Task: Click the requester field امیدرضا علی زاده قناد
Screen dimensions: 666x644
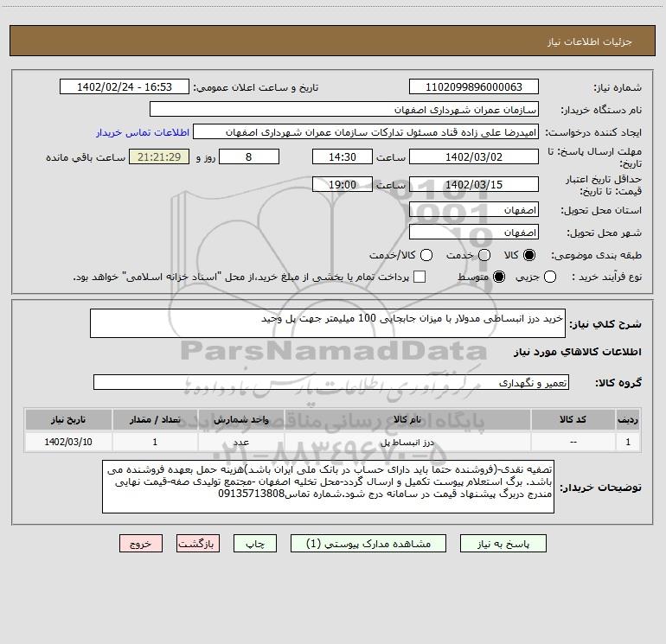Action: click(x=366, y=132)
